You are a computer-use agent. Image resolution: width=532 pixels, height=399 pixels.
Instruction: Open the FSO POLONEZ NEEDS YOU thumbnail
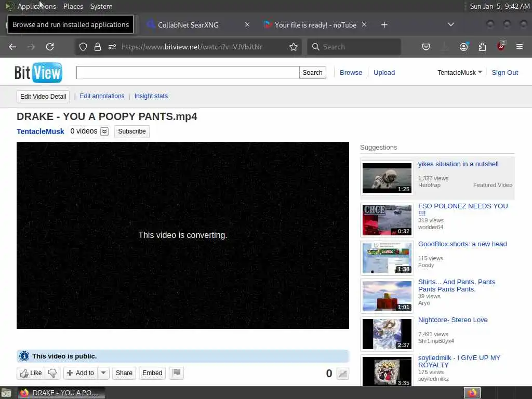click(387, 220)
